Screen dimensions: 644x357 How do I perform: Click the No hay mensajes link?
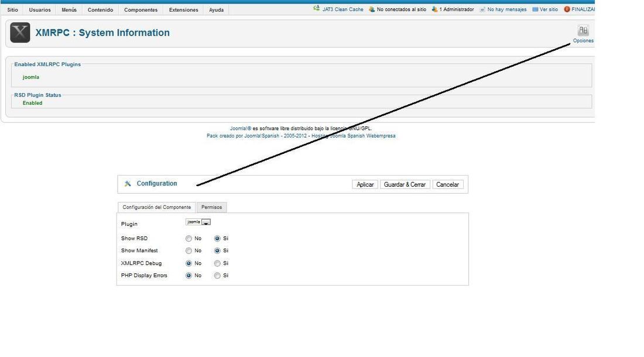pyautogui.click(x=507, y=9)
